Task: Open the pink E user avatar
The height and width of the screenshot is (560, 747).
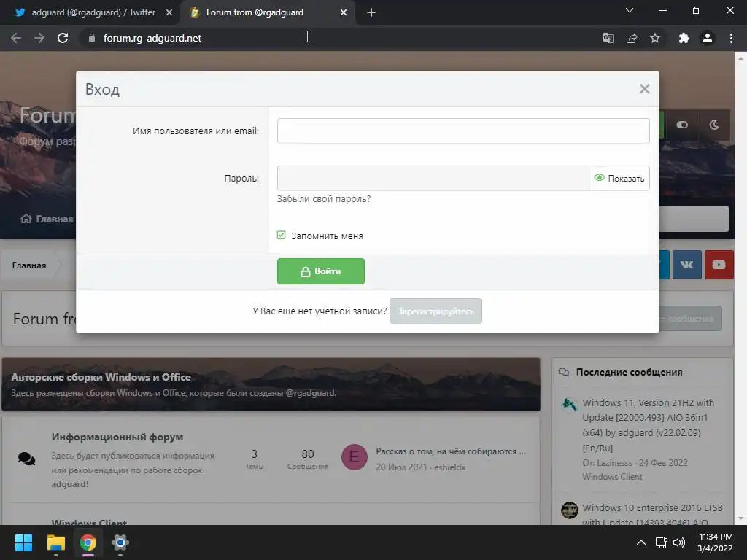Action: [354, 457]
